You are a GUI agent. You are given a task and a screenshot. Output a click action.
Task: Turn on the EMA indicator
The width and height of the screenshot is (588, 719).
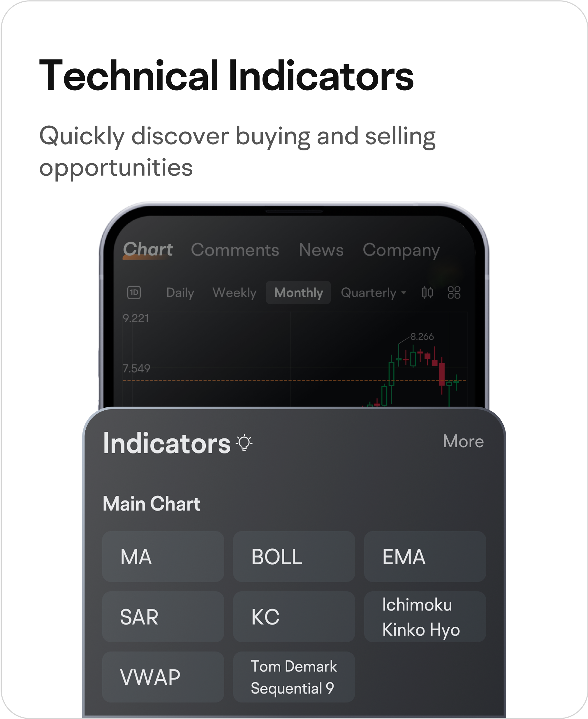(425, 557)
